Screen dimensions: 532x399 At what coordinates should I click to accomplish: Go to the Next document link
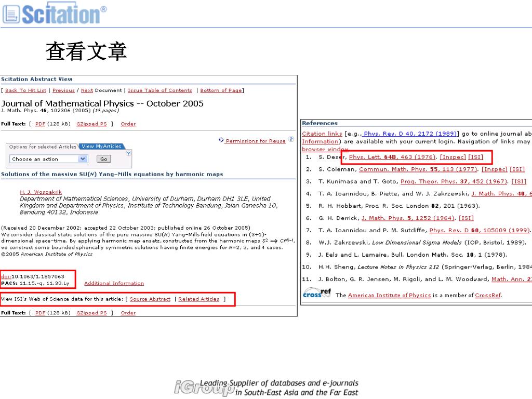point(87,90)
